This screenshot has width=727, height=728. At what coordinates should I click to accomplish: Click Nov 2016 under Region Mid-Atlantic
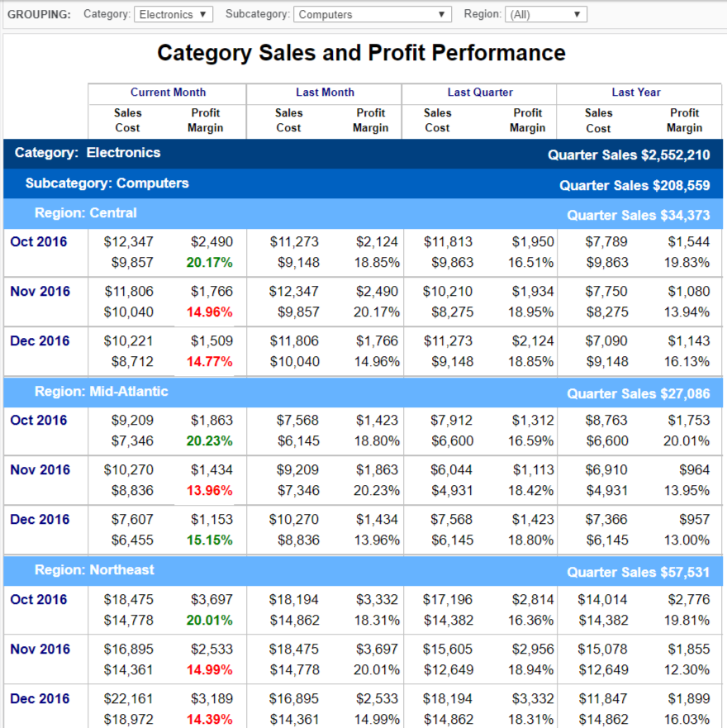click(x=40, y=470)
